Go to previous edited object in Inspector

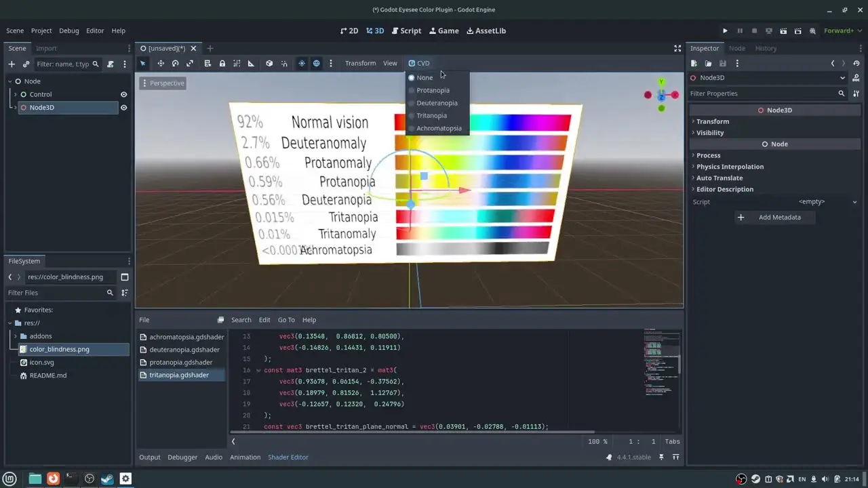tap(833, 63)
